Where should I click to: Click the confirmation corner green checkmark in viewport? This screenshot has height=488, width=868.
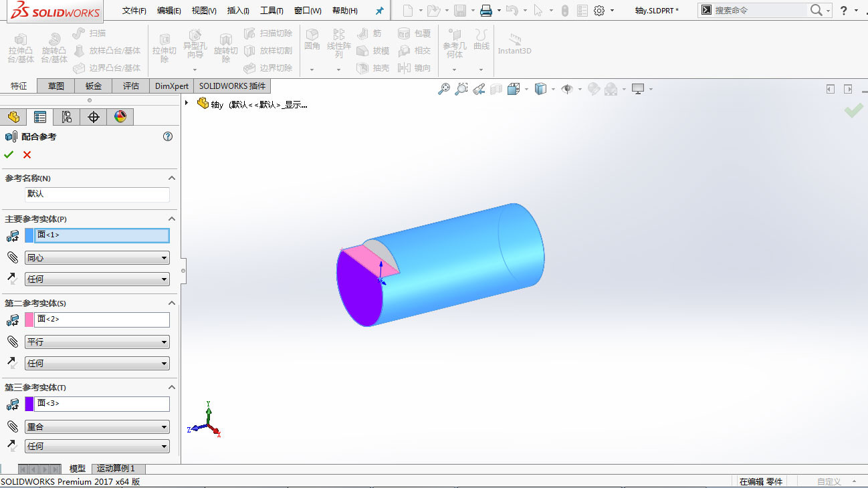853,110
